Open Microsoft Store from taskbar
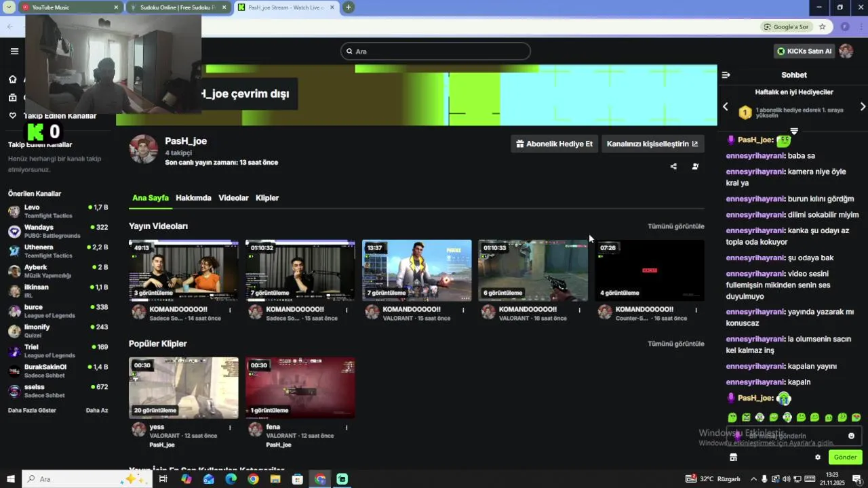The image size is (868, 488). coord(298,479)
